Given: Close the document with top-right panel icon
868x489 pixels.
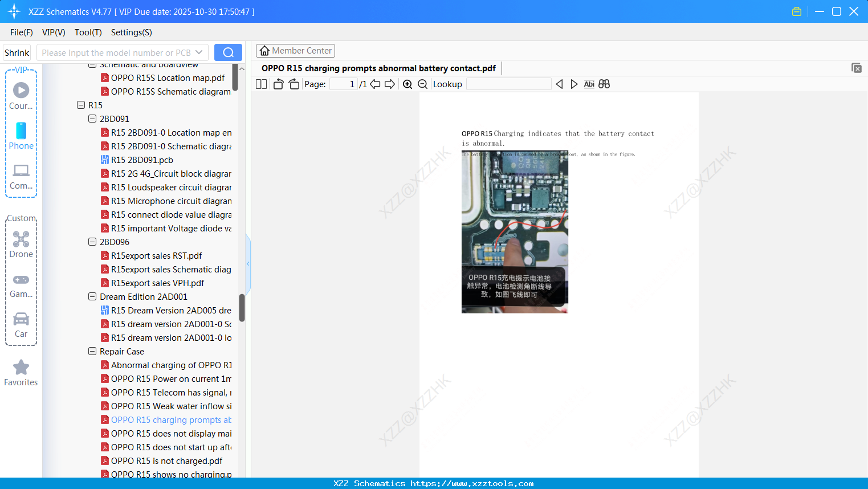Looking at the screenshot, I should click(857, 68).
